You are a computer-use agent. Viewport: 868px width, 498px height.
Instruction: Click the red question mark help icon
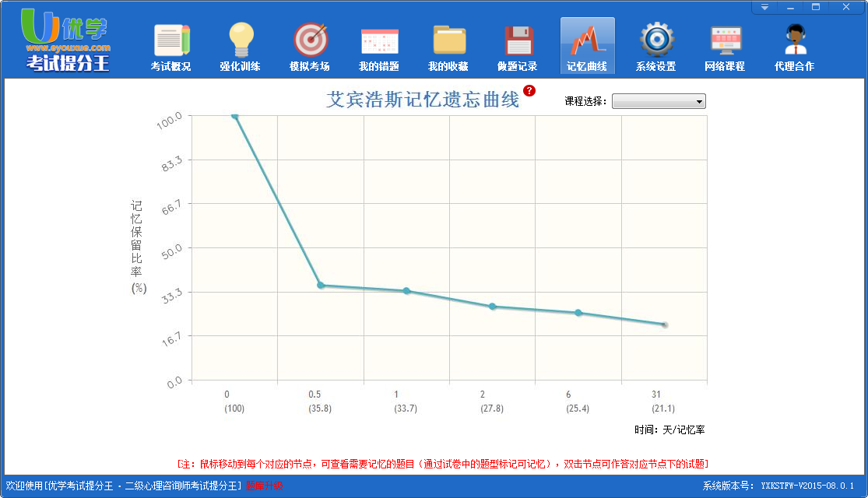[529, 91]
